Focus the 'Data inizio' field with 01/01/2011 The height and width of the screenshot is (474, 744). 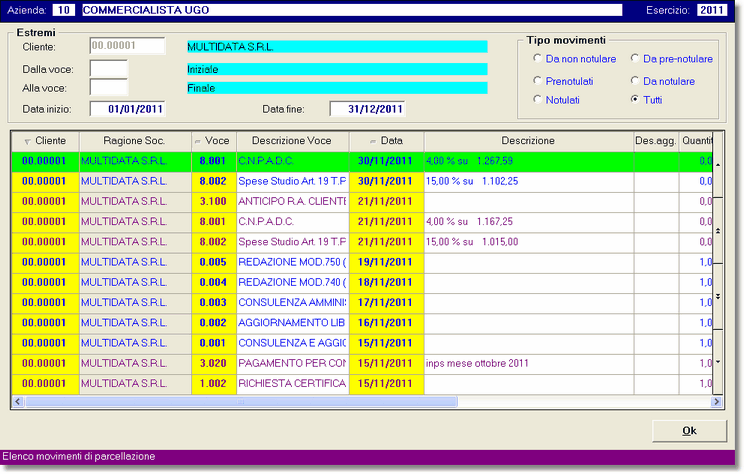[x=127, y=109]
